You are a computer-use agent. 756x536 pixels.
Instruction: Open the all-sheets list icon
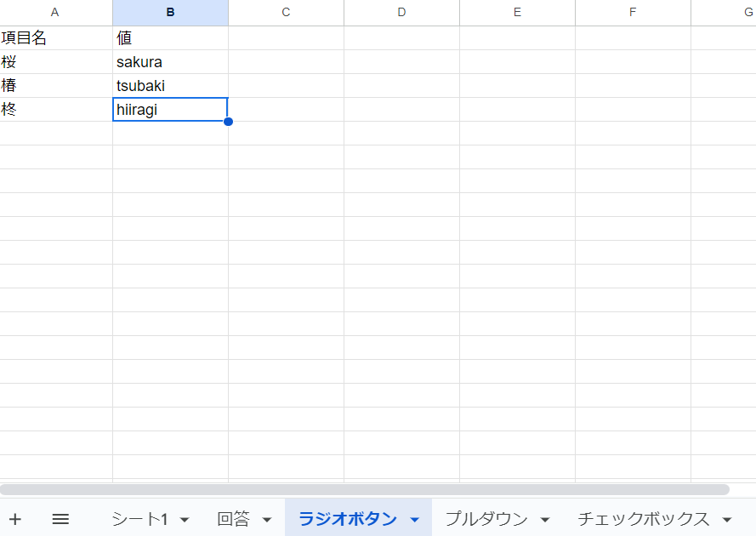(59, 519)
